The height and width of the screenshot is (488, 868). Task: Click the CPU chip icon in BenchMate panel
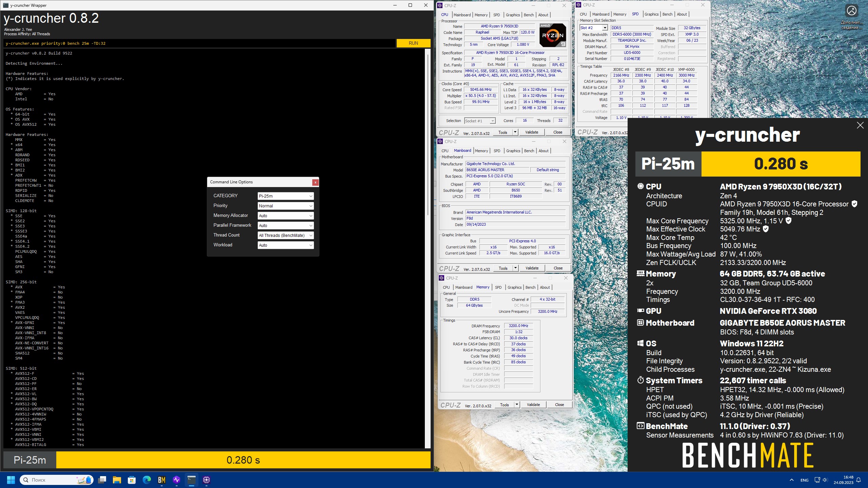(x=640, y=186)
